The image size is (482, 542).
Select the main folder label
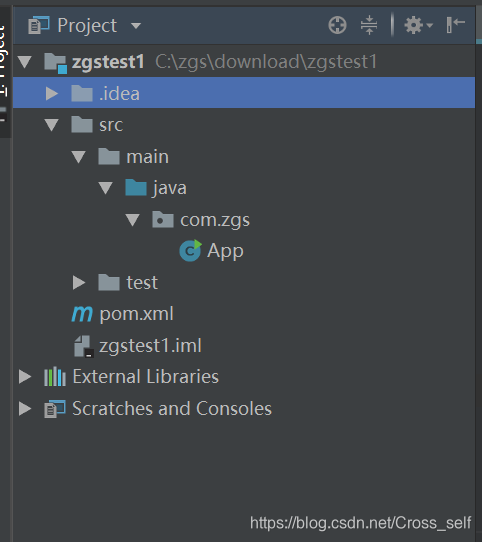coord(148,157)
